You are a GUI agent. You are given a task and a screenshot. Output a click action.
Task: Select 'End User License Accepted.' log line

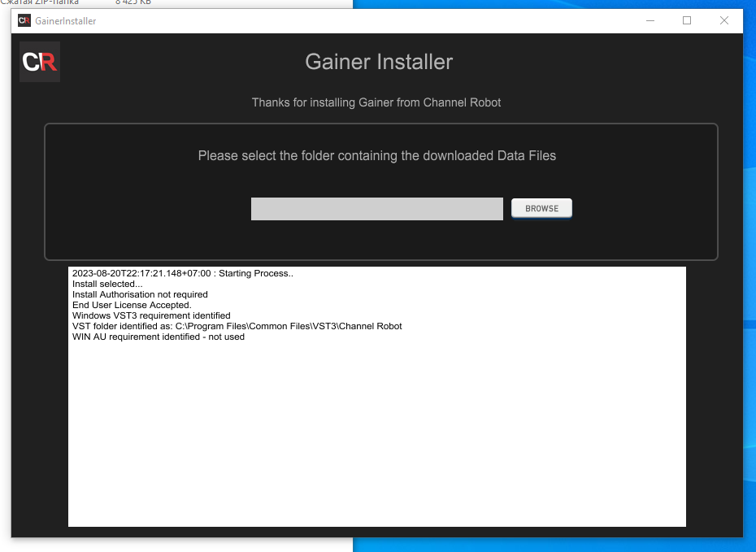coord(132,305)
